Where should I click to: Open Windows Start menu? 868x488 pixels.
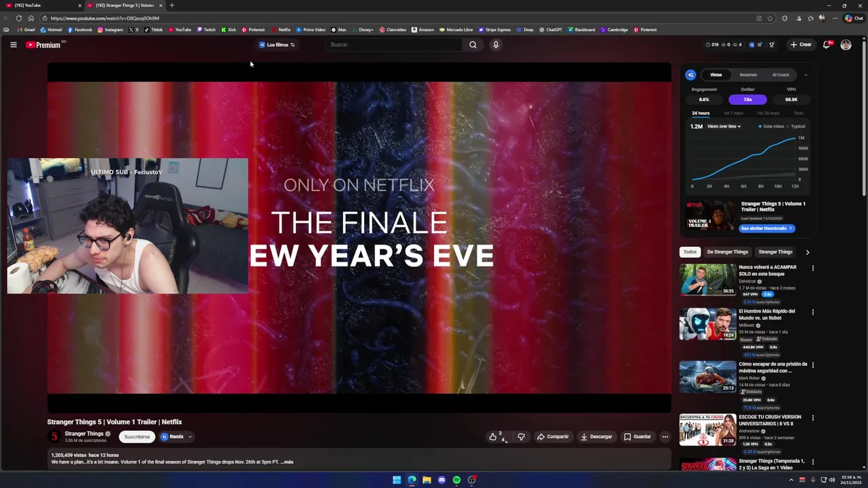coord(397,480)
